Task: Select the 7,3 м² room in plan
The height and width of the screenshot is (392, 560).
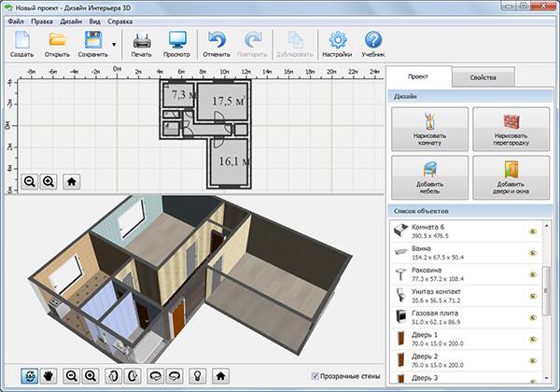Action: [178, 95]
